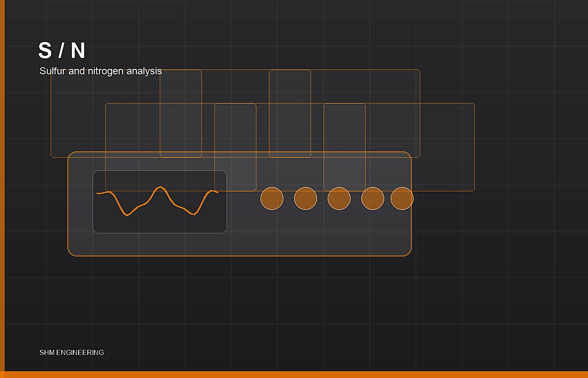This screenshot has height=378, width=588.
Task: Click the orange circle overlapping the panel's right edge
Action: (402, 198)
